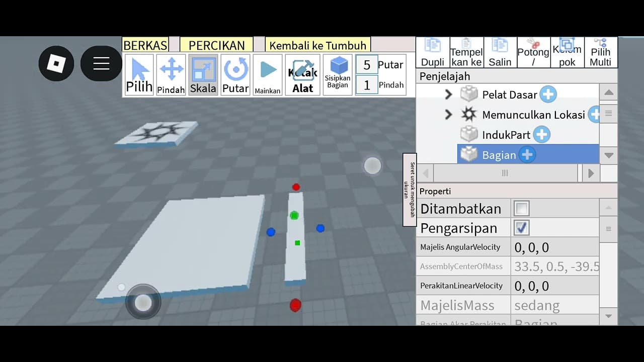Image resolution: width=644 pixels, height=362 pixels.
Task: Switch to the Kembali ke Tumbuh tab
Action: 318,45
